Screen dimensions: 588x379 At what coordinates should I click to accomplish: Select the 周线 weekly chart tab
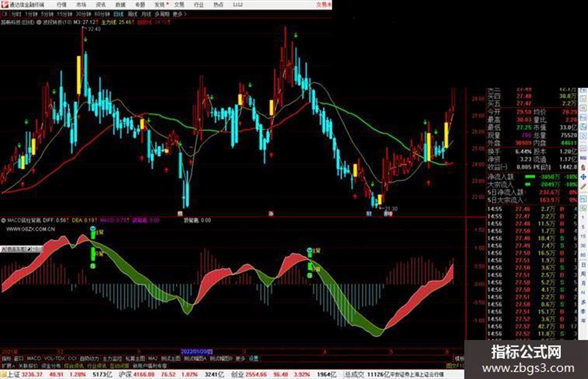tap(133, 14)
